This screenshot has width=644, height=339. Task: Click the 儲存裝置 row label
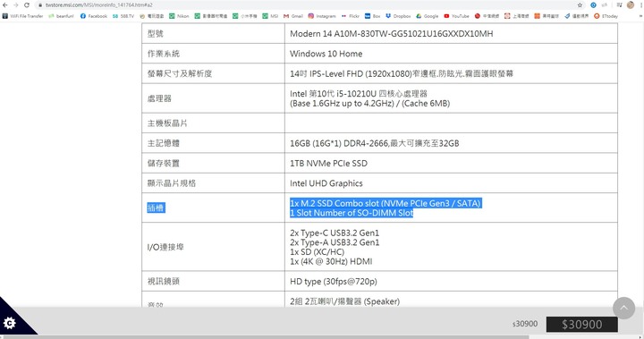point(164,164)
